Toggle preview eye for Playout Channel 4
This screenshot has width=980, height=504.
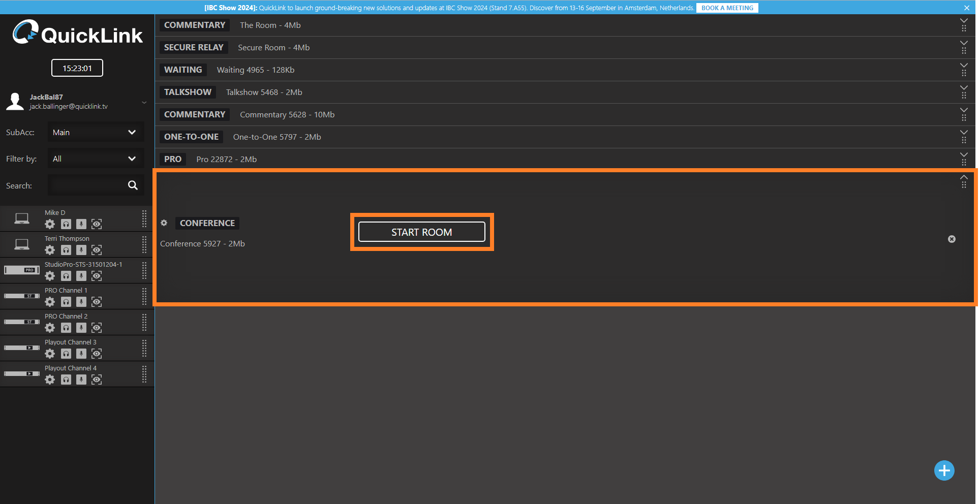click(x=97, y=380)
